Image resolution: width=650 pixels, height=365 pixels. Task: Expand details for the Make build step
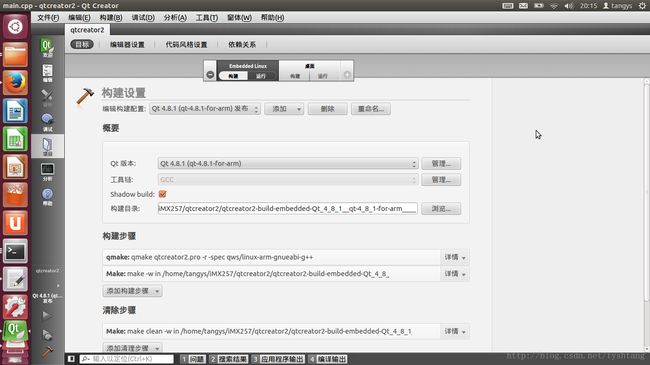click(455, 274)
